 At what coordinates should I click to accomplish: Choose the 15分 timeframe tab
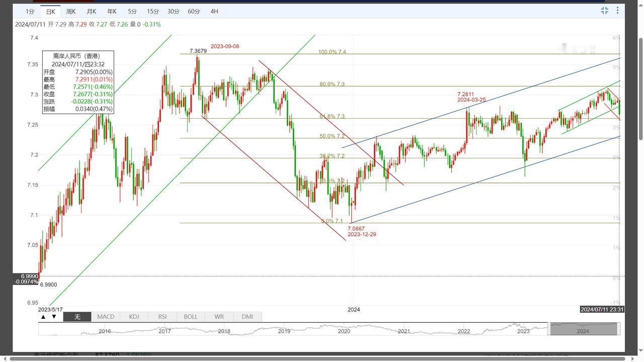[x=153, y=11]
